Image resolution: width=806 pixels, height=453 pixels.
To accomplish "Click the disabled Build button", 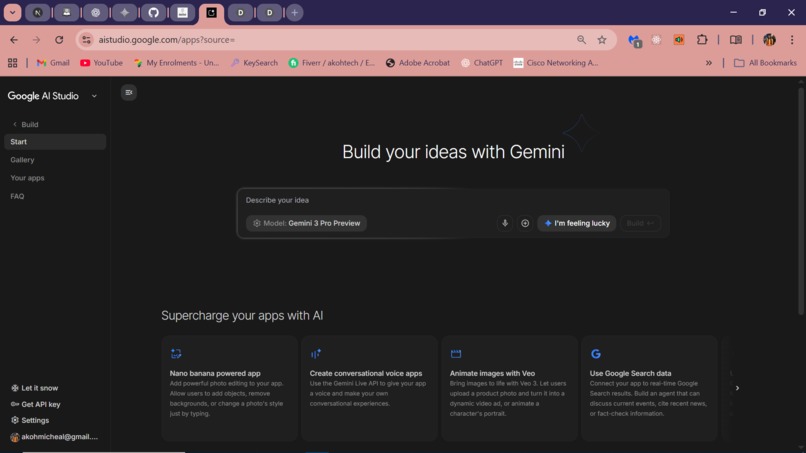I will coord(640,223).
